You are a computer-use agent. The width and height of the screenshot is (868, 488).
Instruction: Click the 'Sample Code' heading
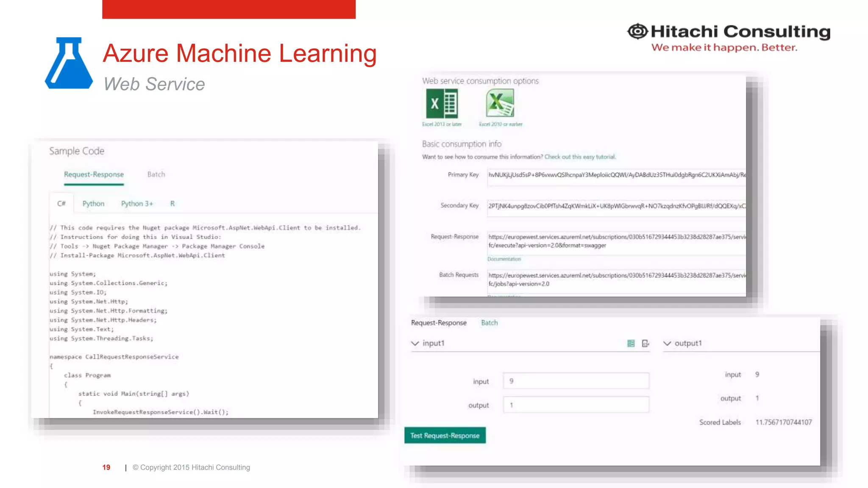77,151
